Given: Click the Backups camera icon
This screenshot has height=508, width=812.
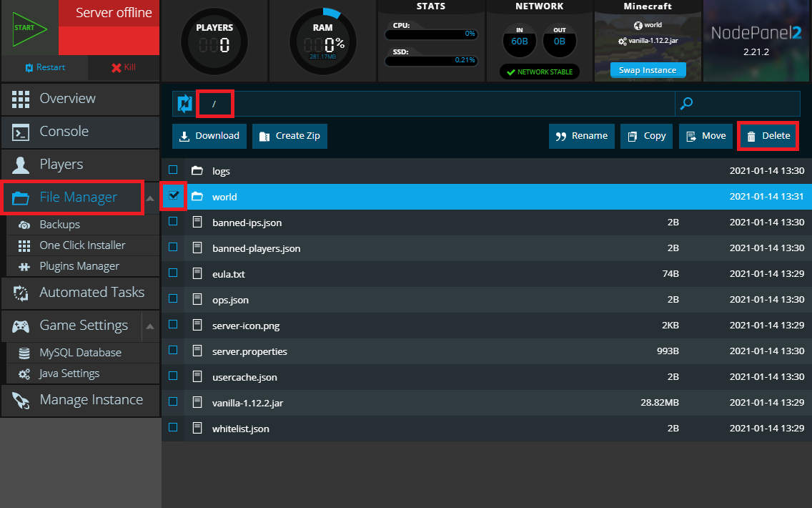Looking at the screenshot, I should click(24, 225).
